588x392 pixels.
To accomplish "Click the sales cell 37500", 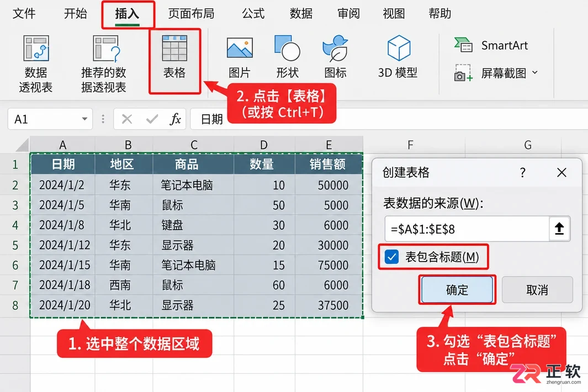I will tap(329, 305).
